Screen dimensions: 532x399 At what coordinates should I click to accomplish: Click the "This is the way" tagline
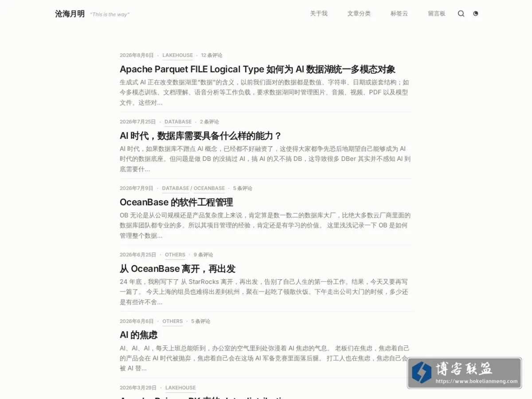(x=110, y=15)
